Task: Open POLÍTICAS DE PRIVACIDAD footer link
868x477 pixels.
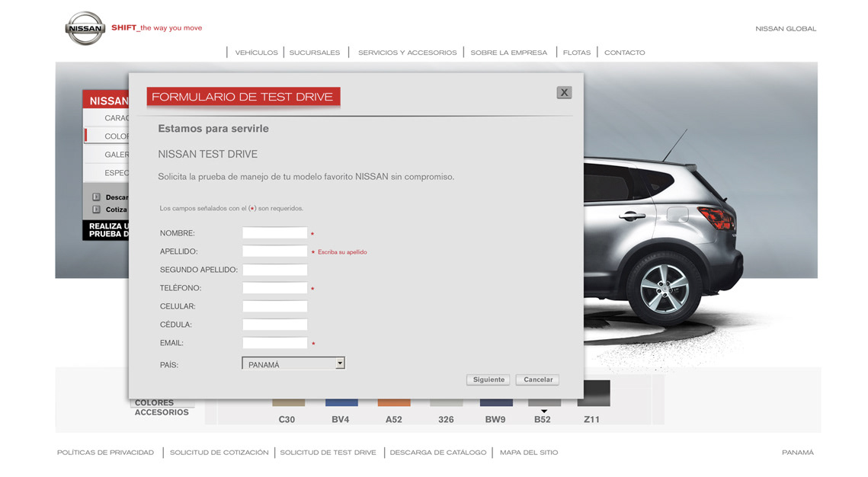Action: click(105, 453)
